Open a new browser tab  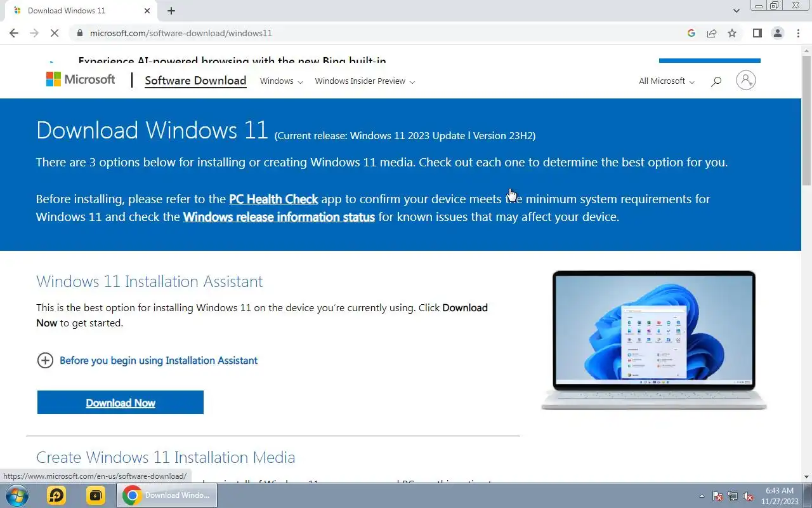click(x=171, y=11)
